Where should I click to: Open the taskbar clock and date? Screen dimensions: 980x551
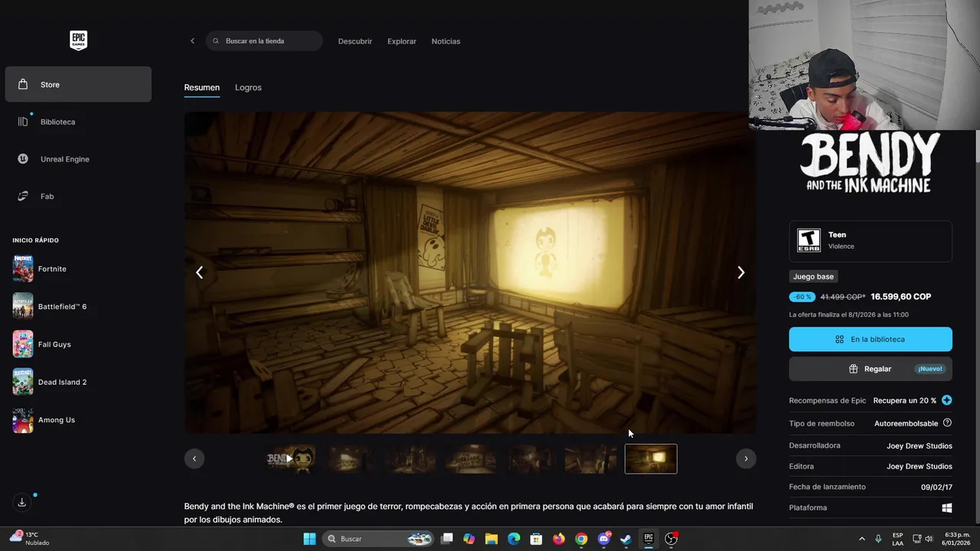[x=957, y=539]
